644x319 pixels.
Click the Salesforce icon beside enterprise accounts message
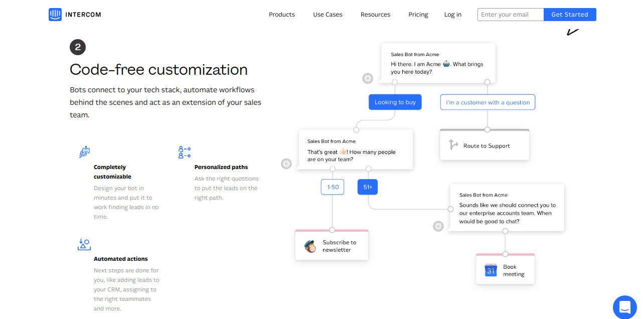click(x=438, y=226)
